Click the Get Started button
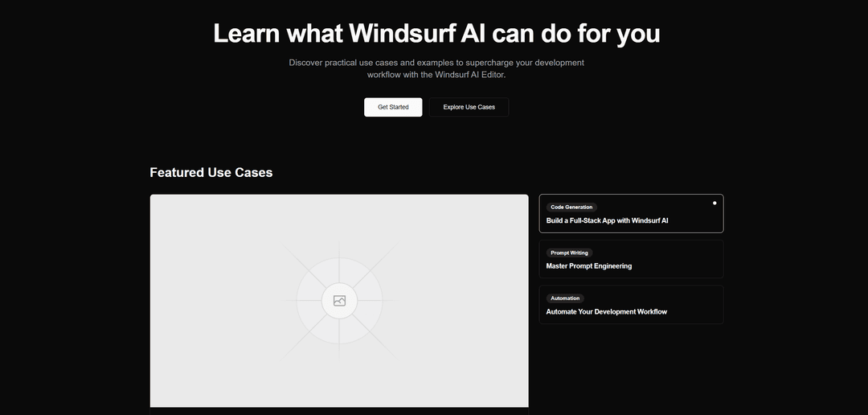Screen dimensions: 868x415 [x=393, y=107]
